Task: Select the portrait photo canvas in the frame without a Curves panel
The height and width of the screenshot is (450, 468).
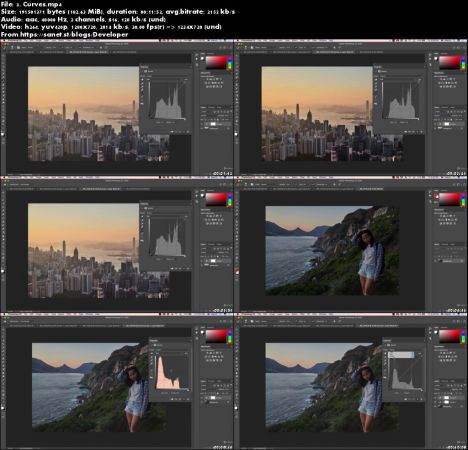Action: click(x=332, y=250)
